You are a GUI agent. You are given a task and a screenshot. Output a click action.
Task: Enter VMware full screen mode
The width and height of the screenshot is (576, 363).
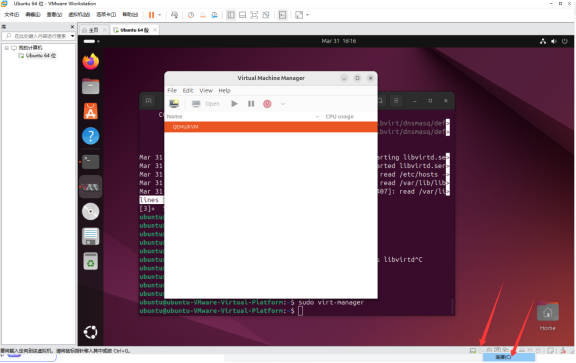coord(254,15)
